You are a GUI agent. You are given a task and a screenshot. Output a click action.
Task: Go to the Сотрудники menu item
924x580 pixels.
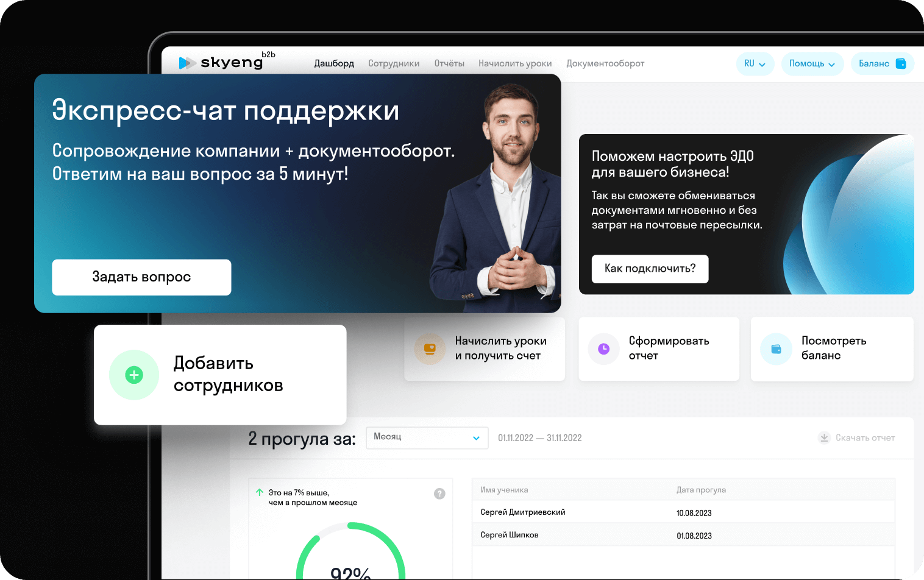click(394, 63)
